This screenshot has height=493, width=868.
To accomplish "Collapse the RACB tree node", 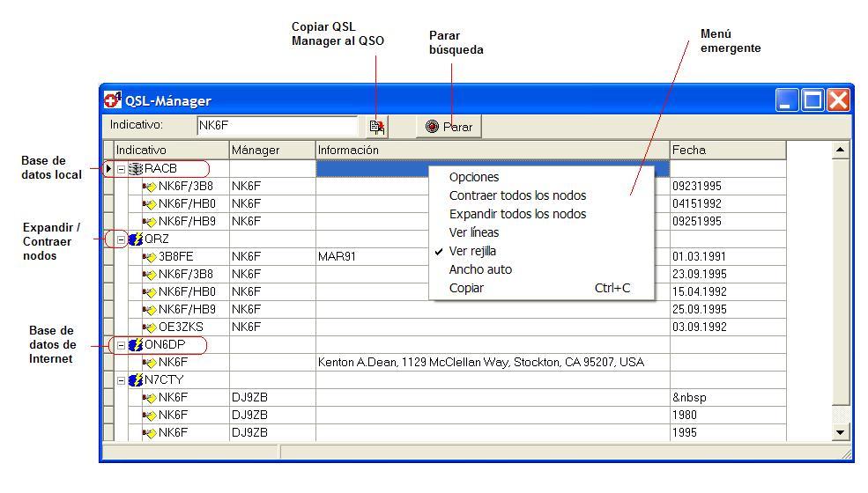I will click(122, 168).
